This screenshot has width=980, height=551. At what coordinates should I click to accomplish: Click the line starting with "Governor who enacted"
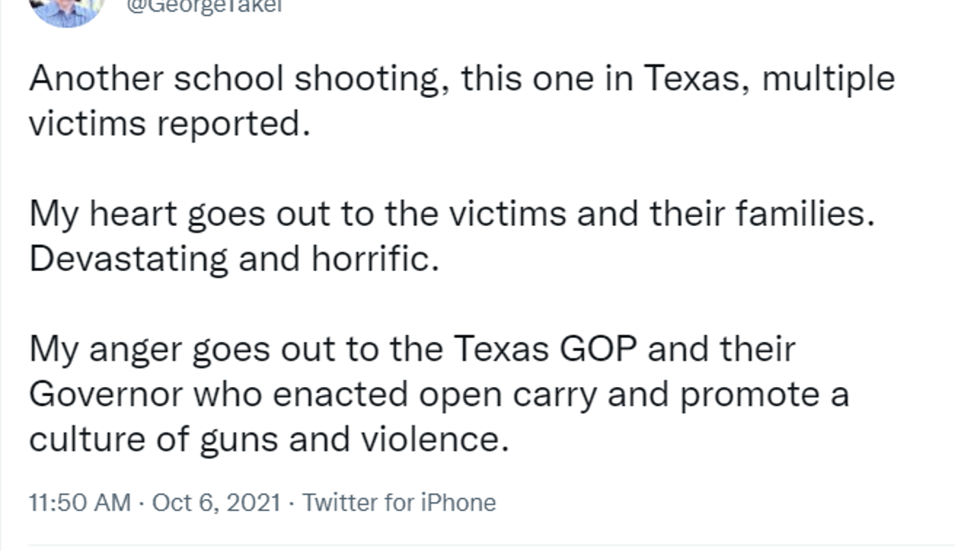pyautogui.click(x=439, y=394)
